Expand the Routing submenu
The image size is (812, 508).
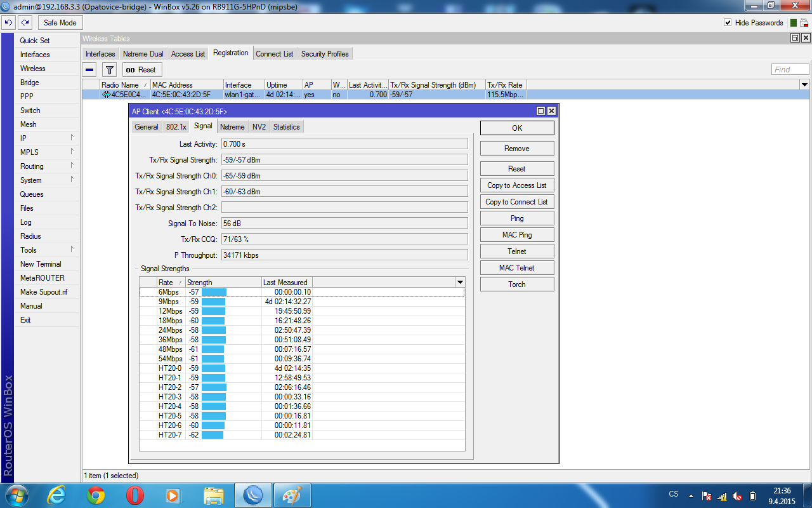click(47, 166)
